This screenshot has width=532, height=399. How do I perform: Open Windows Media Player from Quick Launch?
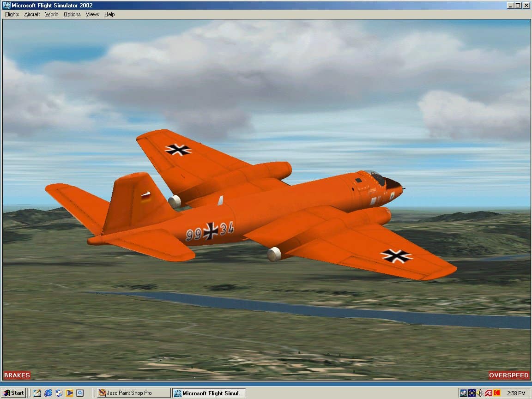point(69,393)
